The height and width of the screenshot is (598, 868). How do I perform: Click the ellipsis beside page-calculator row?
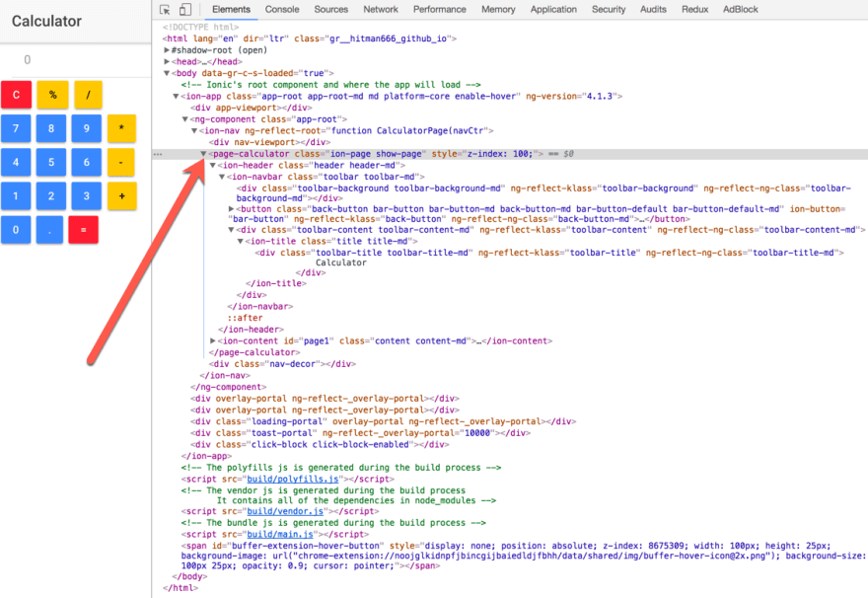tap(158, 155)
